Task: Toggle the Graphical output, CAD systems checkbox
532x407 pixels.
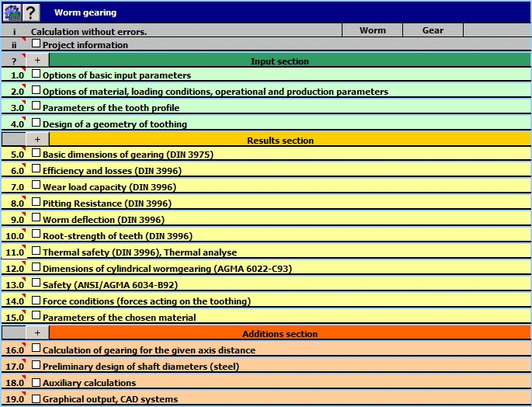Action: [x=36, y=398]
